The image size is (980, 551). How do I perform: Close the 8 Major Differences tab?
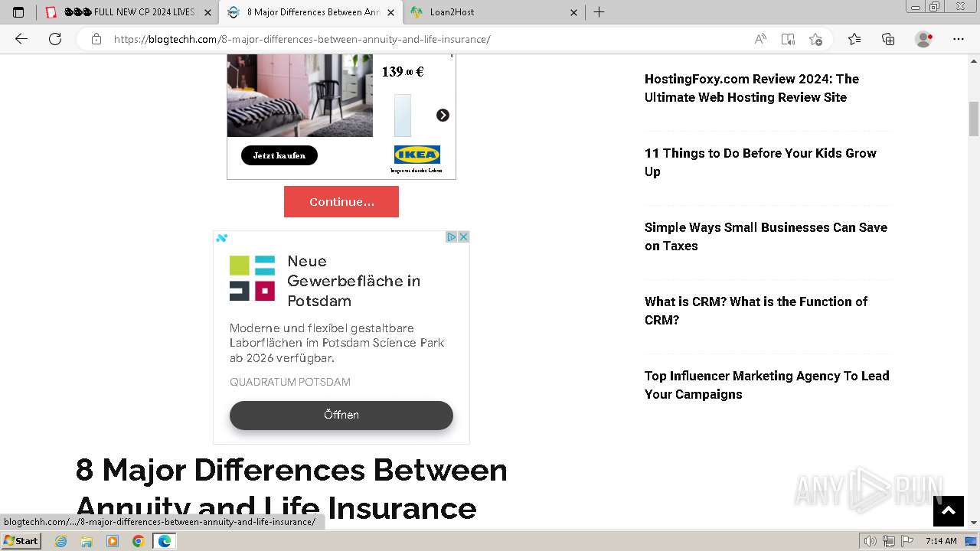click(x=390, y=12)
